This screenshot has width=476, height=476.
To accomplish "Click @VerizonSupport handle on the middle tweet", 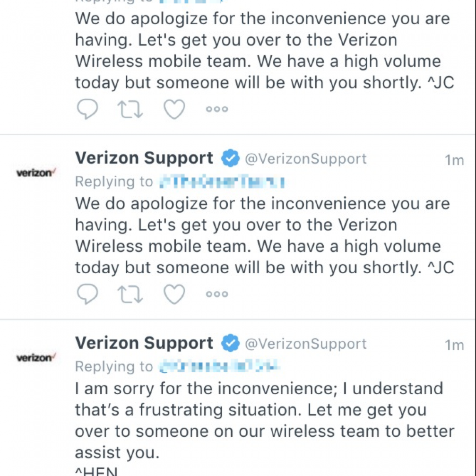I will 305,159.
